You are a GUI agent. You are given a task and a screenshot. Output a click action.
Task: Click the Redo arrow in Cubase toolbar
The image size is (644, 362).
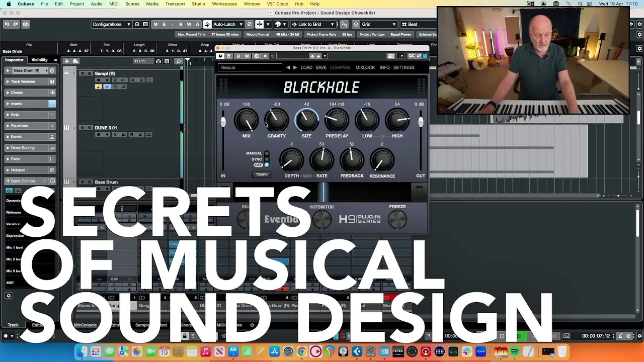click(x=16, y=24)
